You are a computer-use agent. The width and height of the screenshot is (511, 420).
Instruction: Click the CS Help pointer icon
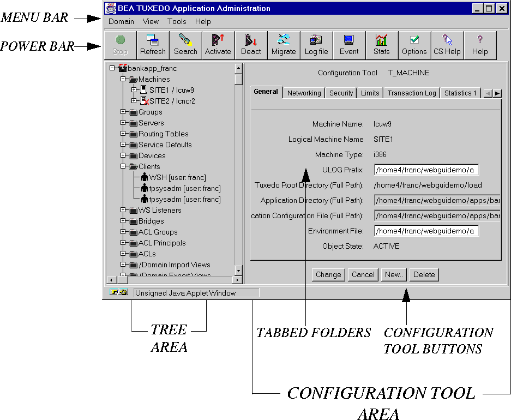(x=447, y=45)
